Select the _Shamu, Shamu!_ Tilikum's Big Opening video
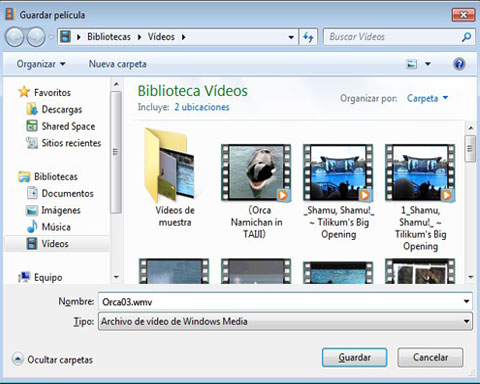Screen dimensions: 480x384 pos(338,192)
